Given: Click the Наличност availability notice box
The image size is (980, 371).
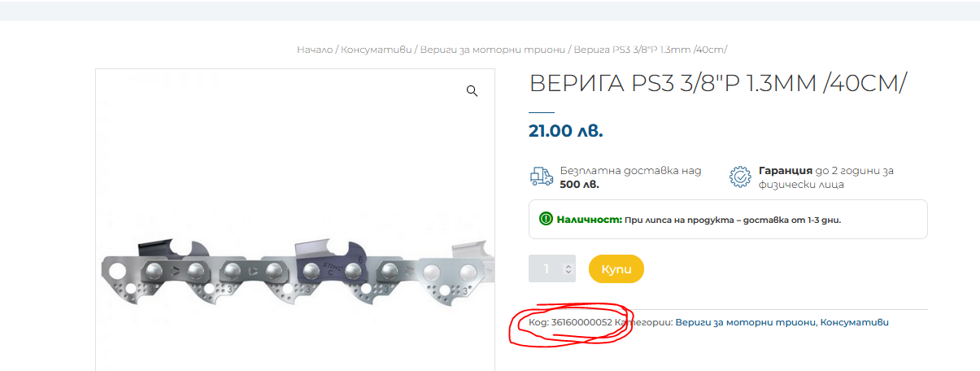Looking at the screenshot, I should (x=728, y=219).
